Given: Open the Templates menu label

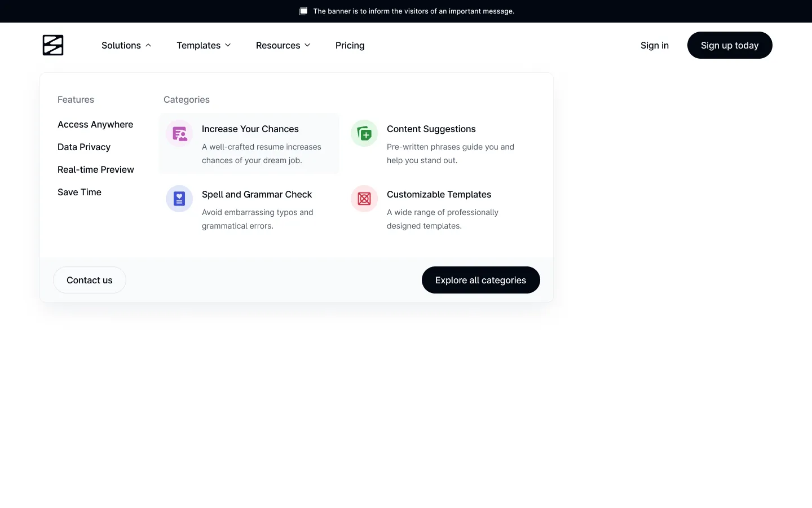Looking at the screenshot, I should (198, 45).
